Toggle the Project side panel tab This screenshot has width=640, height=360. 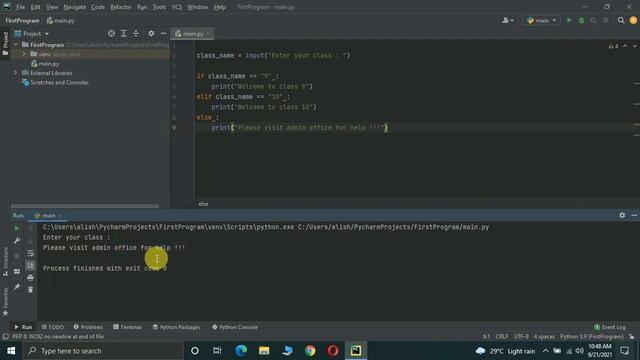point(5,43)
